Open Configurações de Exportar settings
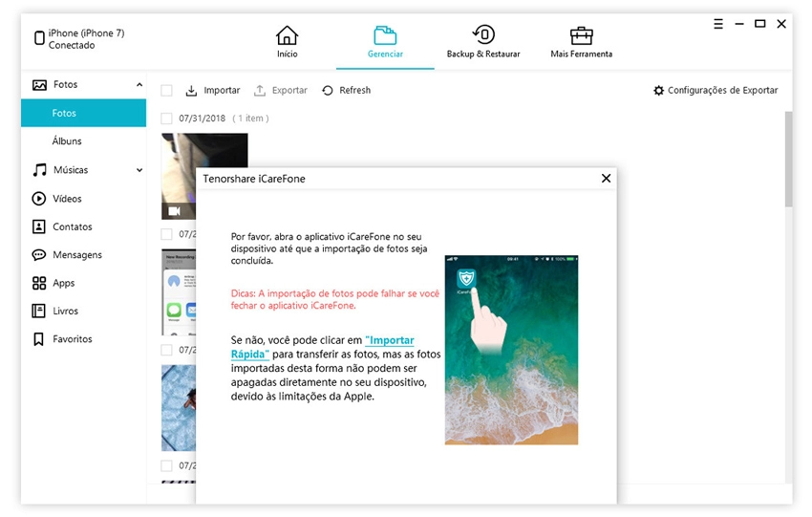The height and width of the screenshot is (517, 812). click(722, 90)
